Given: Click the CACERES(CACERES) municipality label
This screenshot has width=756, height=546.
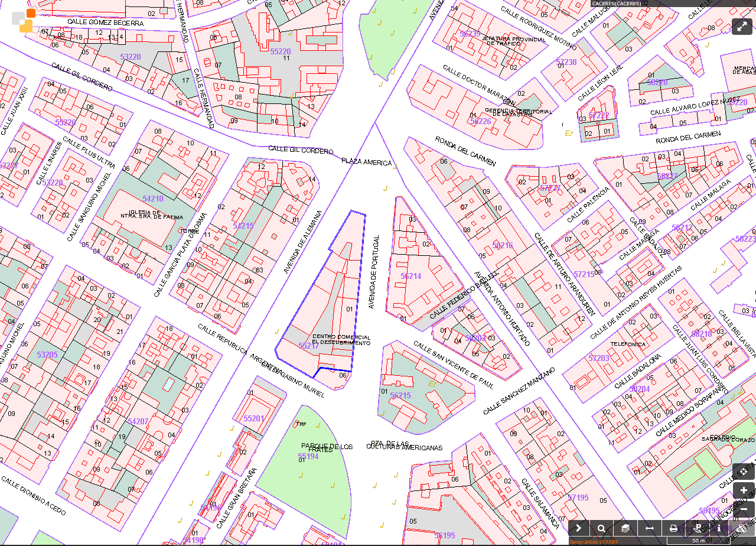Looking at the screenshot, I should click(617, 4).
